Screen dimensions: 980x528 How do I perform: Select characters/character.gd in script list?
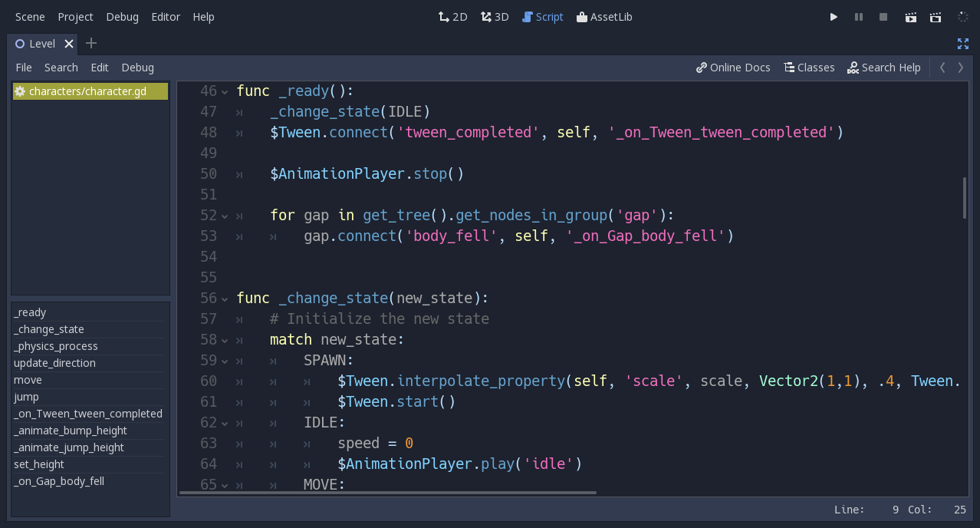(x=90, y=91)
